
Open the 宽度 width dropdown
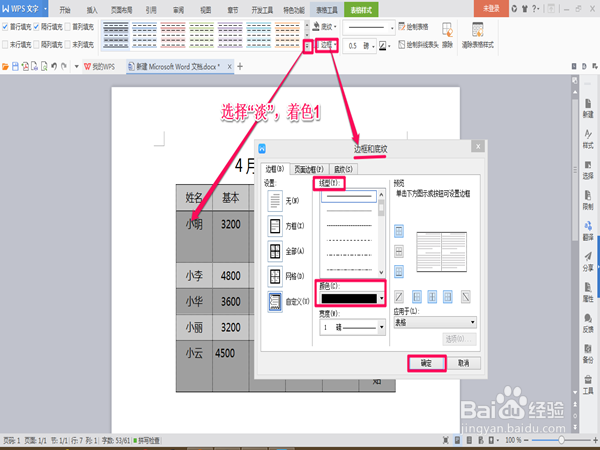[x=352, y=328]
